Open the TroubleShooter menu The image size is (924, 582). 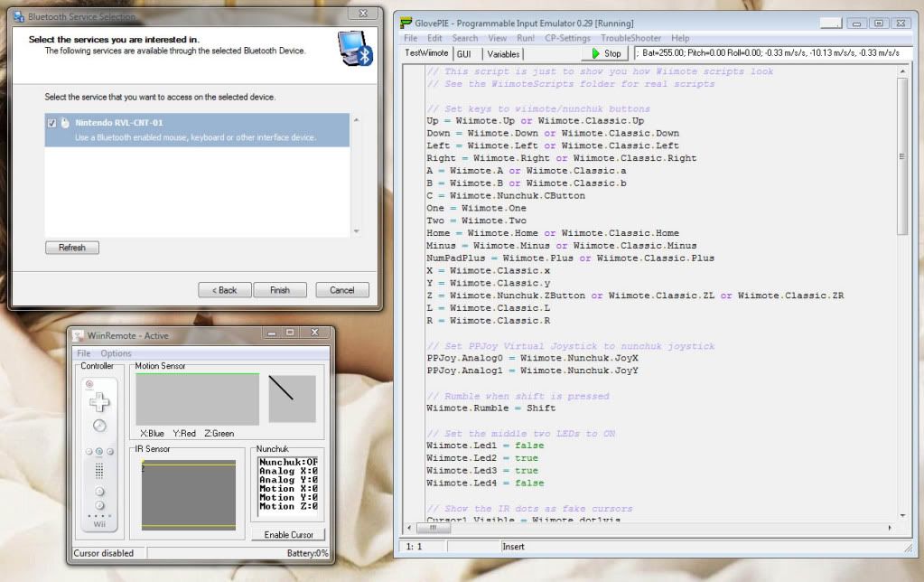pos(631,38)
